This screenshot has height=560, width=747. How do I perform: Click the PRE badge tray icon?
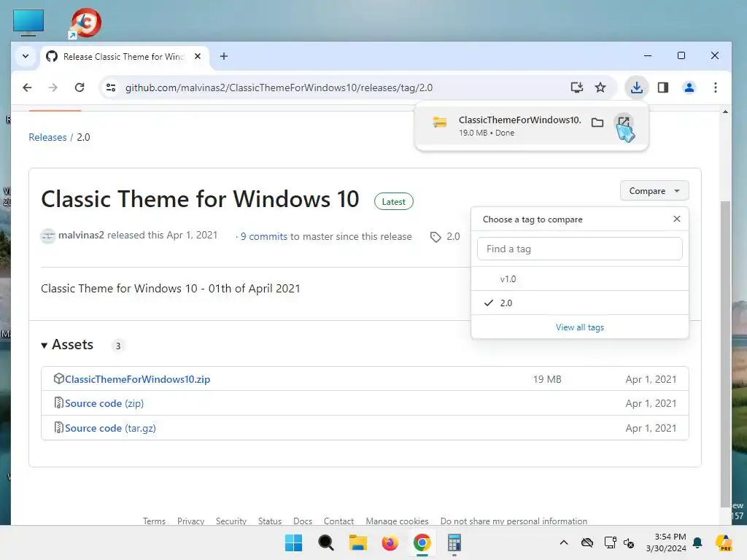(724, 542)
